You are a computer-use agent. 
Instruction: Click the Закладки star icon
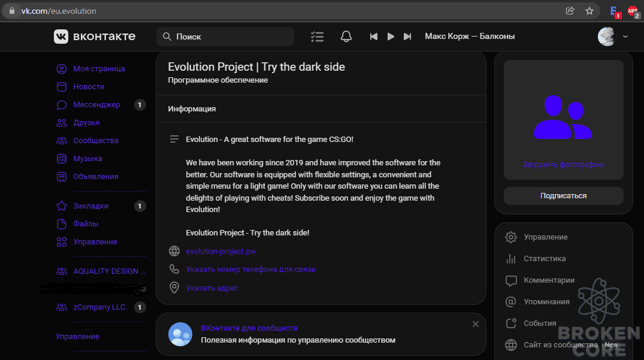(62, 205)
